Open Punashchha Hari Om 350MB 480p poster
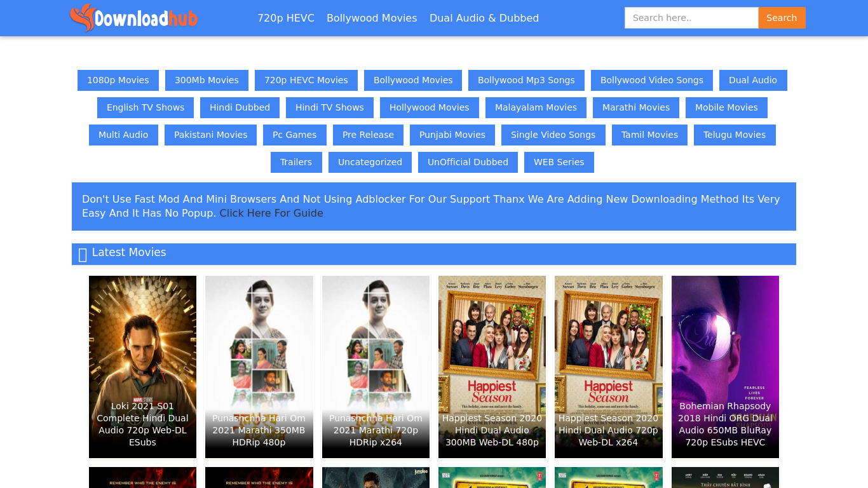Viewport: 868px width, 488px height. (x=259, y=367)
